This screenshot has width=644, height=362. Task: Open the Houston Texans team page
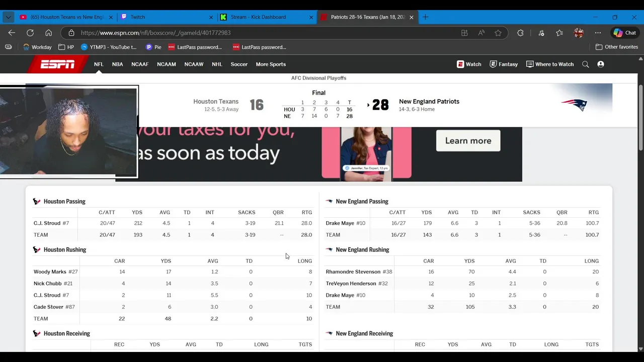point(216,102)
